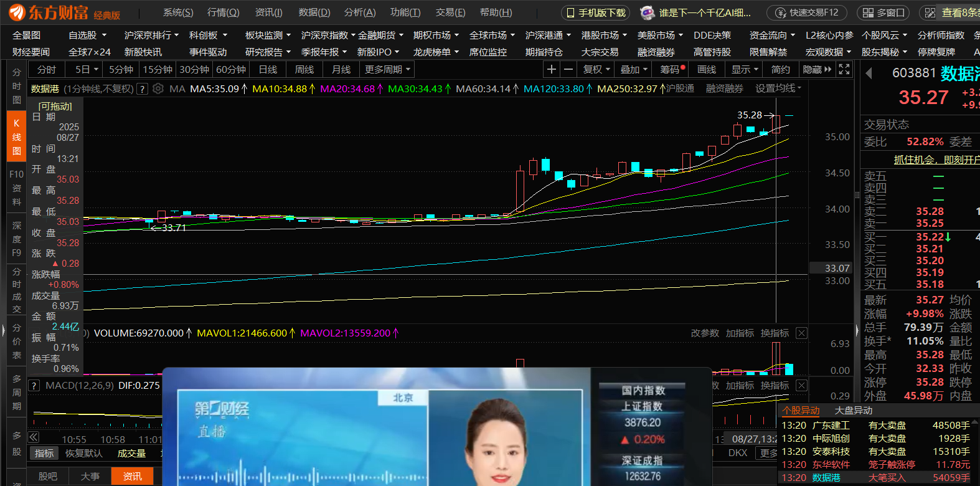Toggle the 指标 indicator button
The width and height of the screenshot is (980, 486).
[44, 453]
